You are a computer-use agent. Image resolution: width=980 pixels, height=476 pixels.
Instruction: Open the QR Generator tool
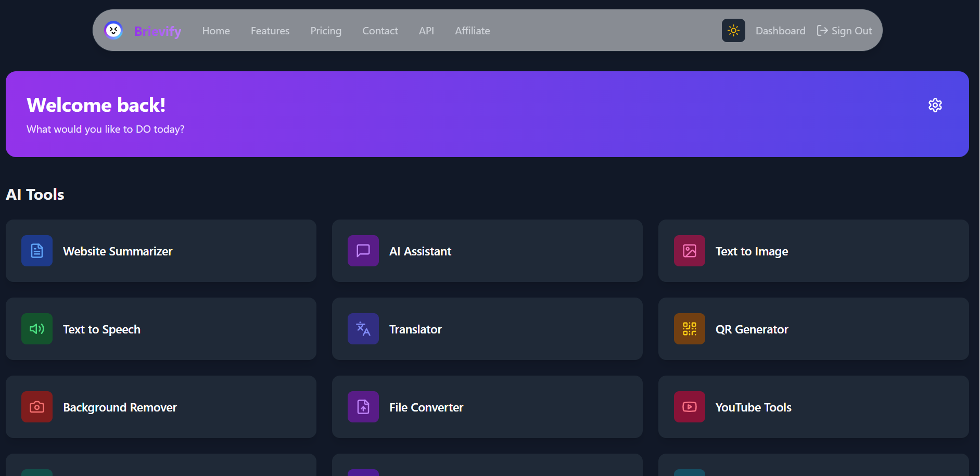point(813,329)
